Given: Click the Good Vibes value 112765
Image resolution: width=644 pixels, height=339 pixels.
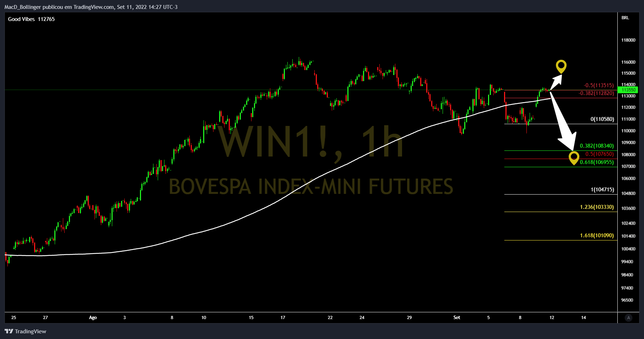Looking at the screenshot, I should [46, 19].
